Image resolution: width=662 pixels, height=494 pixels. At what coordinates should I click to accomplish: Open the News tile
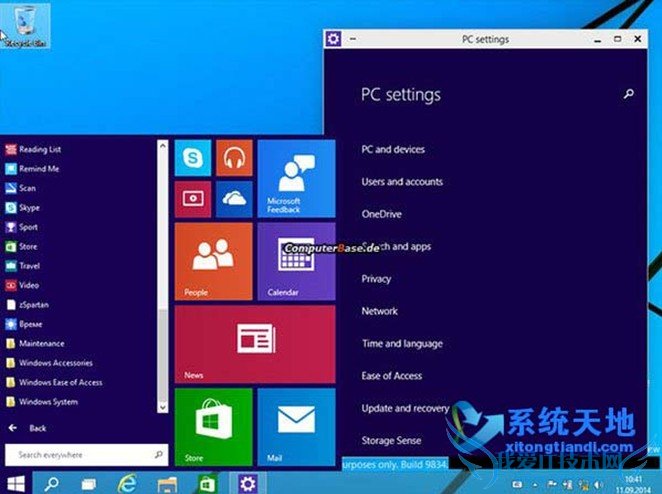(x=255, y=344)
